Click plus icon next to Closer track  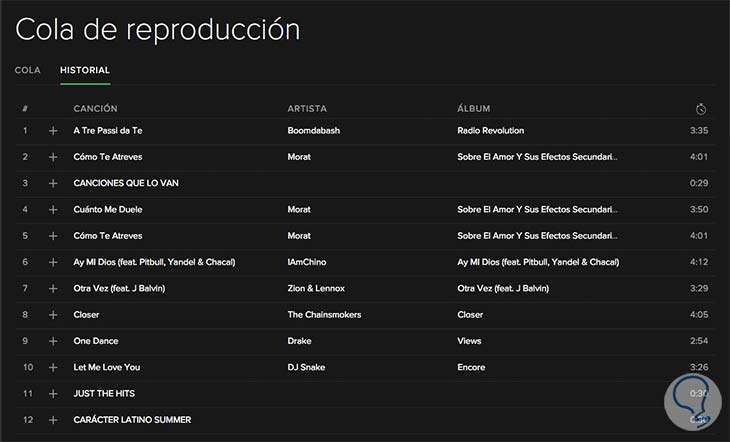pos(54,314)
